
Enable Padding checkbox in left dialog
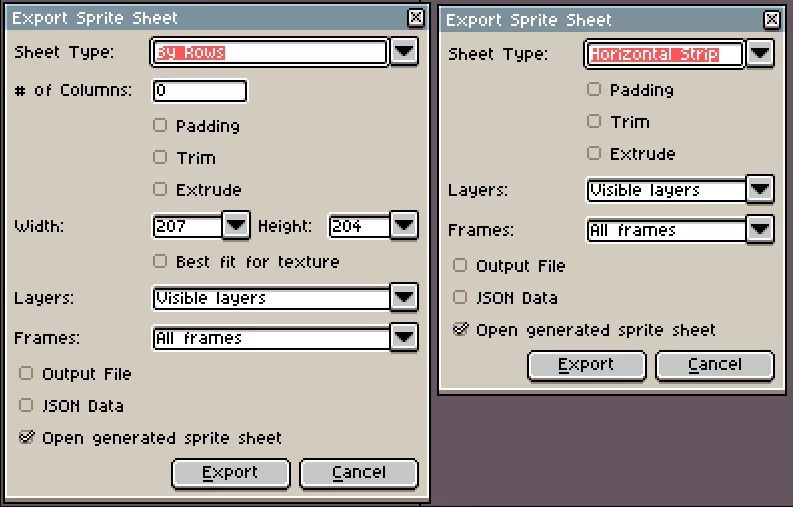point(160,125)
